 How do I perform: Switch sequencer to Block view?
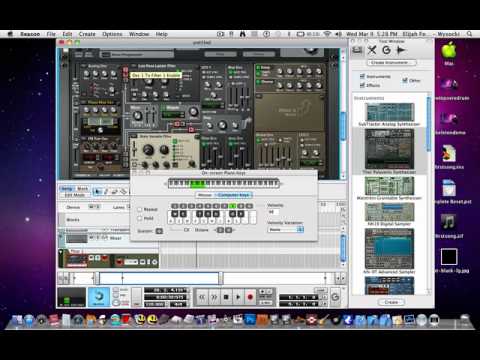click(x=82, y=189)
